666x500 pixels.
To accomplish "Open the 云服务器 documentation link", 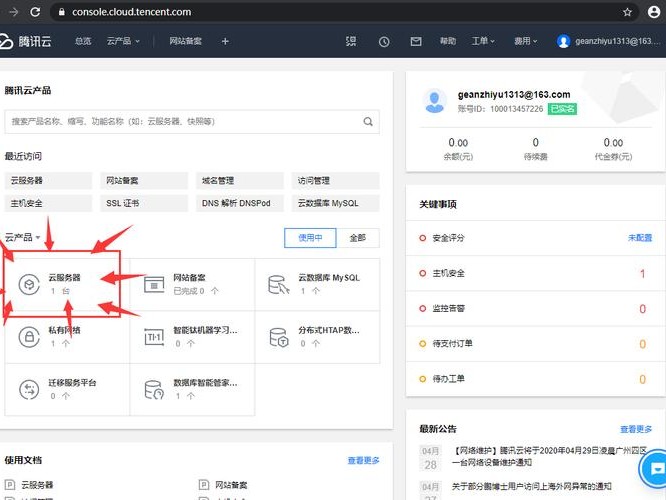I will (37, 485).
